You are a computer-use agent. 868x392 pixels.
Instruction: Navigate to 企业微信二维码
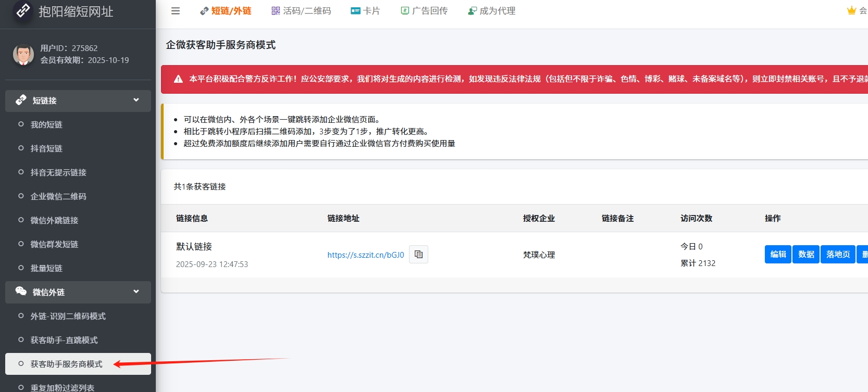(58, 196)
